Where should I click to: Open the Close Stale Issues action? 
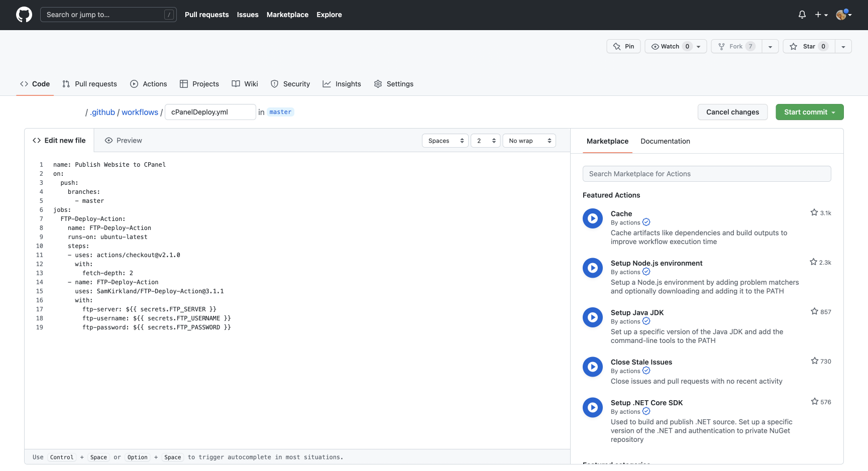(x=641, y=362)
